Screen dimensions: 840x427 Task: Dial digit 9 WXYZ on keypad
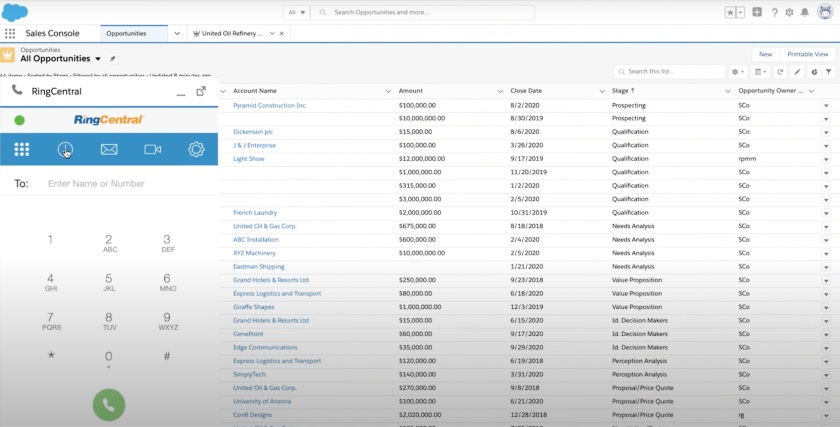[168, 321]
